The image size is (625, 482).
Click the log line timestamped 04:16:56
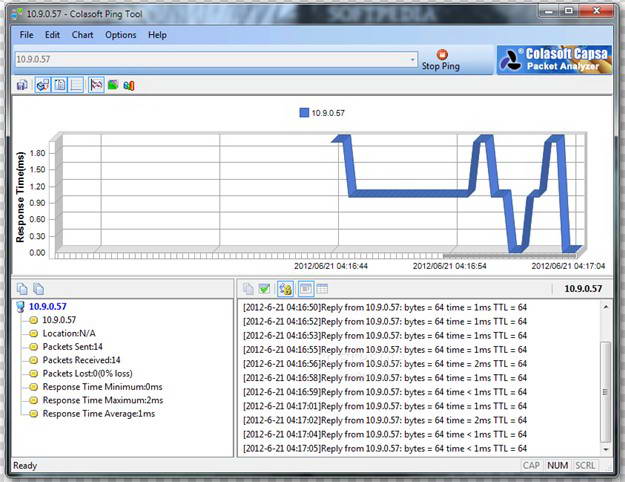pyautogui.click(x=385, y=364)
